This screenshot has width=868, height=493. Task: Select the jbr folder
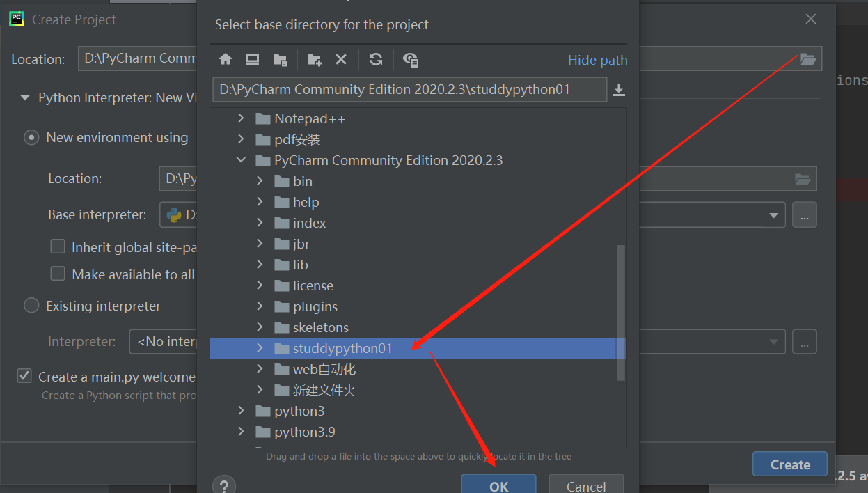click(x=292, y=244)
